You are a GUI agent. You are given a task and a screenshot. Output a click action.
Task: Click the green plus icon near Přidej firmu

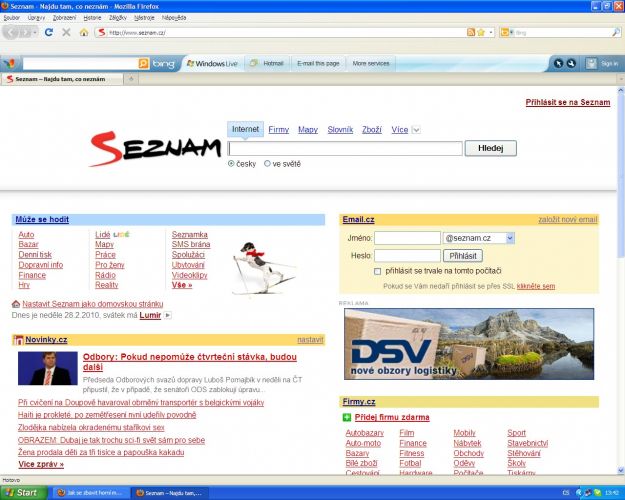pyautogui.click(x=347, y=417)
